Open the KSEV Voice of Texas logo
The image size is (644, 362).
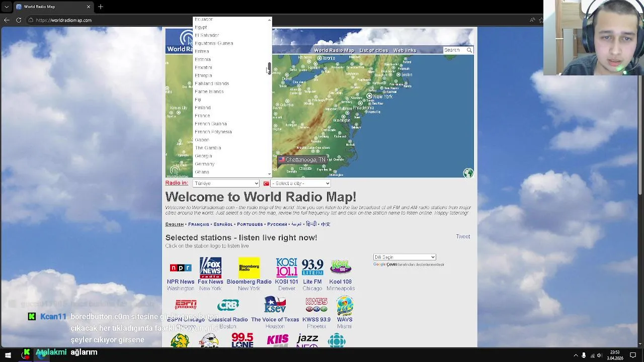pyautogui.click(x=275, y=305)
